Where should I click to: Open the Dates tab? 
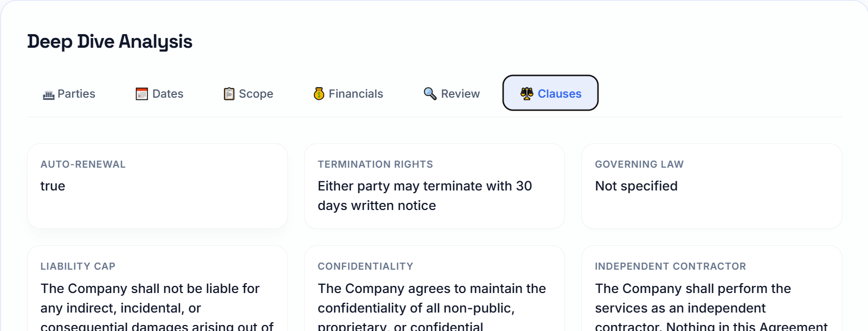tap(168, 94)
